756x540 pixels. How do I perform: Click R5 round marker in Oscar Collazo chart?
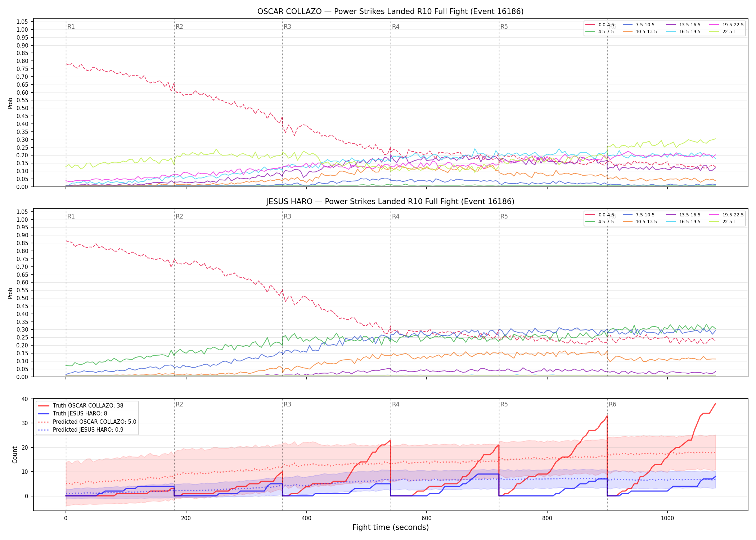tap(504, 27)
